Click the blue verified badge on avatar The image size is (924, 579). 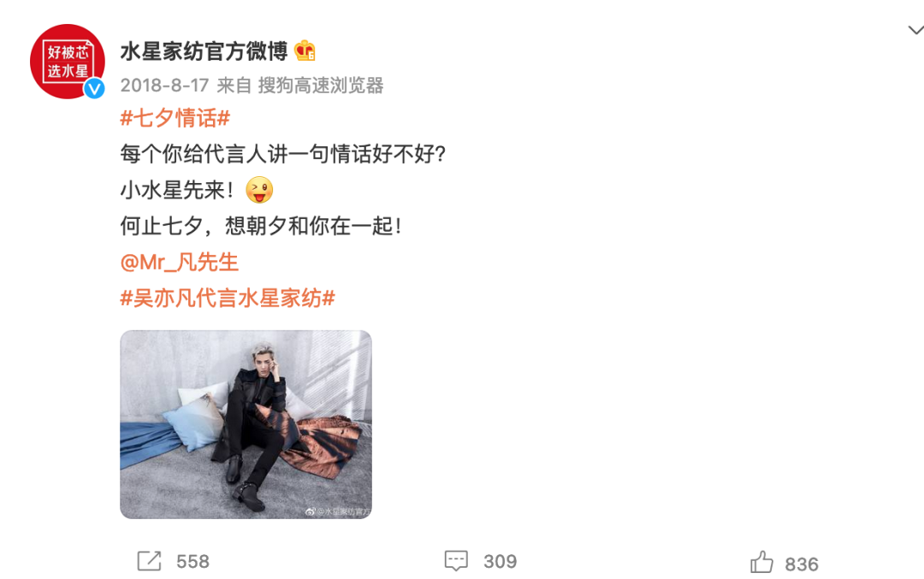[x=94, y=89]
